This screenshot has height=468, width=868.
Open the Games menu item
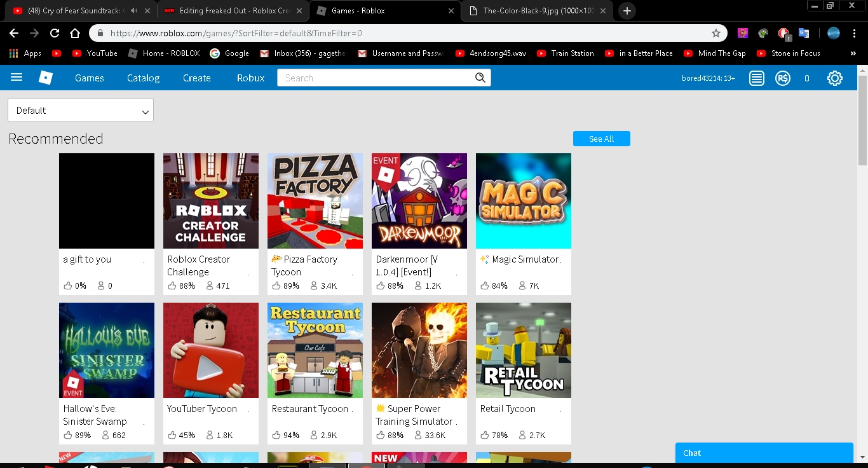[90, 78]
